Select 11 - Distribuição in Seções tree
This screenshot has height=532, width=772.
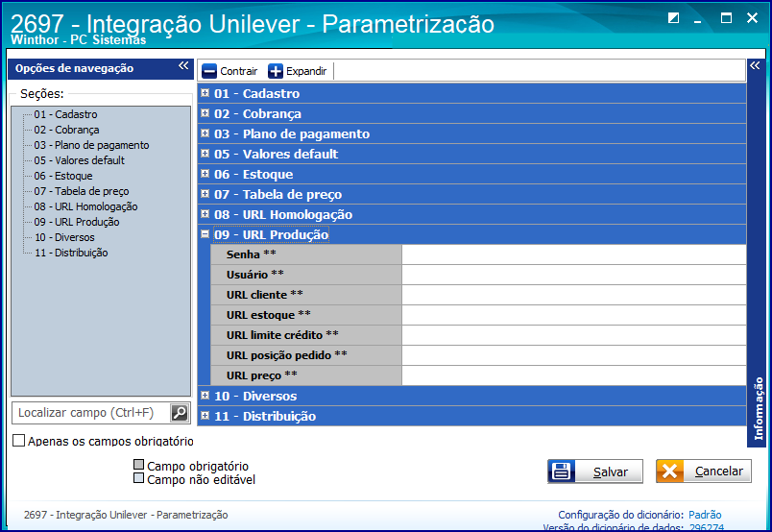point(71,253)
